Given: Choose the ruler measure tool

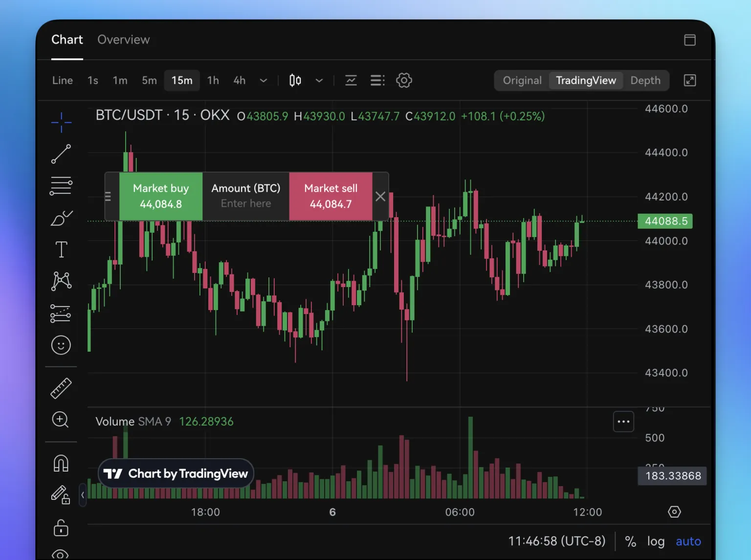Looking at the screenshot, I should click(61, 388).
